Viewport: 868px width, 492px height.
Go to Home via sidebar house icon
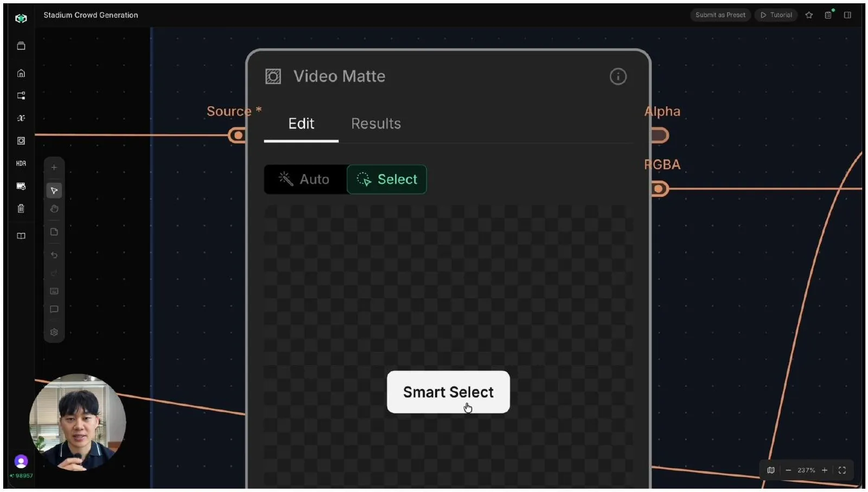click(21, 73)
